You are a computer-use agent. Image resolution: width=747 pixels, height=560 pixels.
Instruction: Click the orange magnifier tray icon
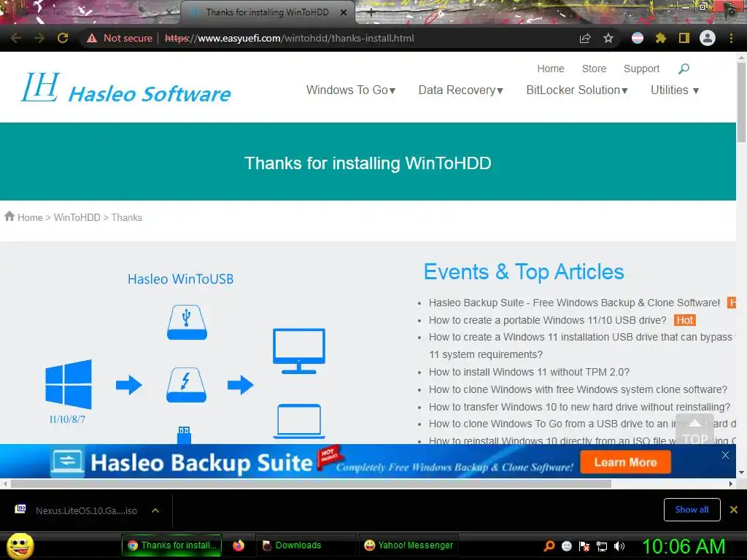[x=549, y=546]
